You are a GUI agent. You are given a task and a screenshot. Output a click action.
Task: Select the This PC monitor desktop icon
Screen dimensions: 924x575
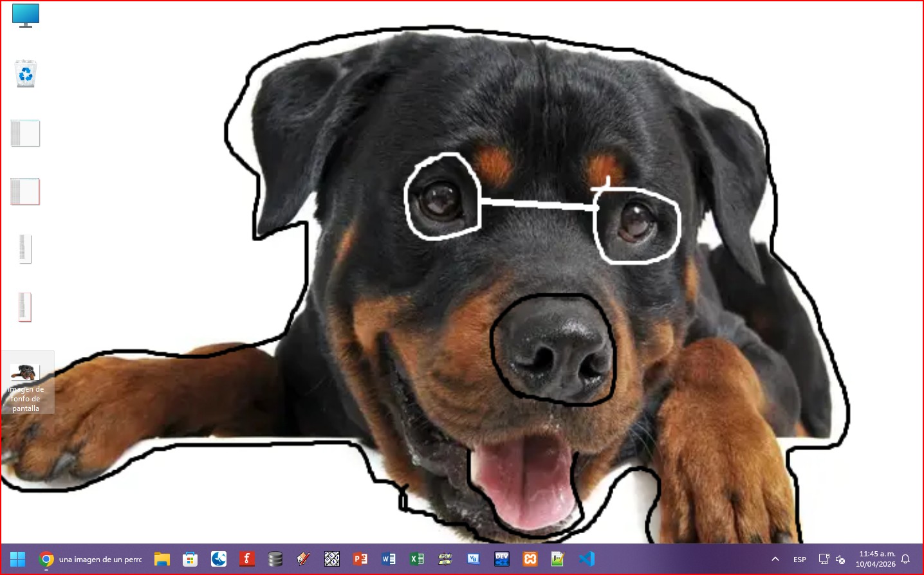(26, 15)
